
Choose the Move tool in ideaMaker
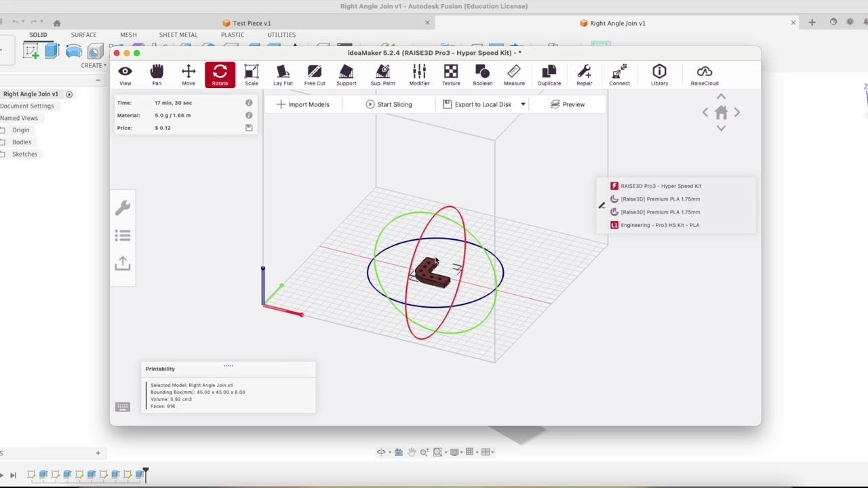click(x=189, y=75)
